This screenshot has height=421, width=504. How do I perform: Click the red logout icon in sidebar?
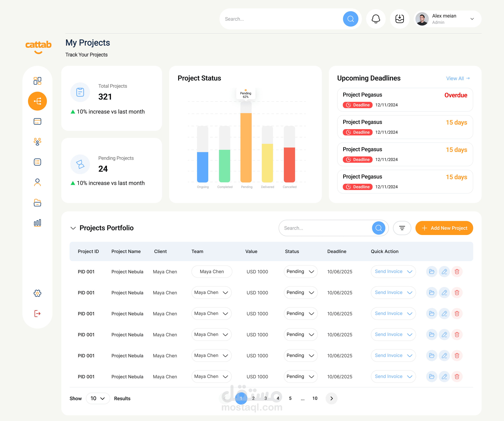pyautogui.click(x=37, y=313)
